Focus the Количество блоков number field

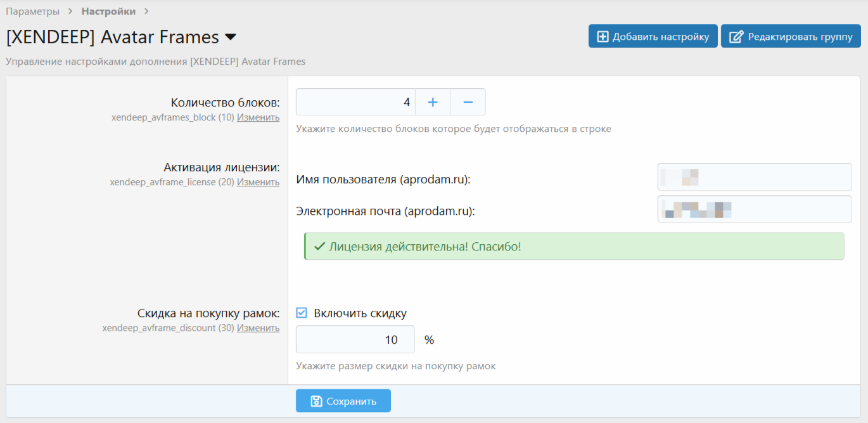point(355,102)
